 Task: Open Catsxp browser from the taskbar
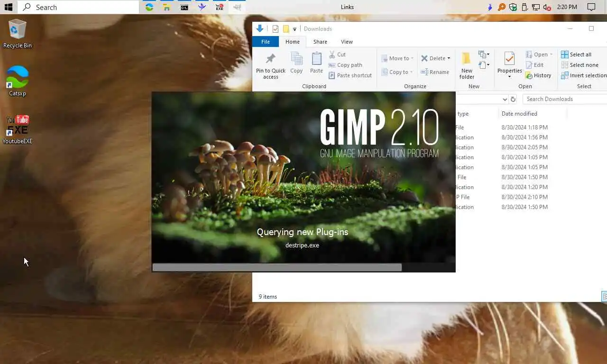tap(149, 7)
